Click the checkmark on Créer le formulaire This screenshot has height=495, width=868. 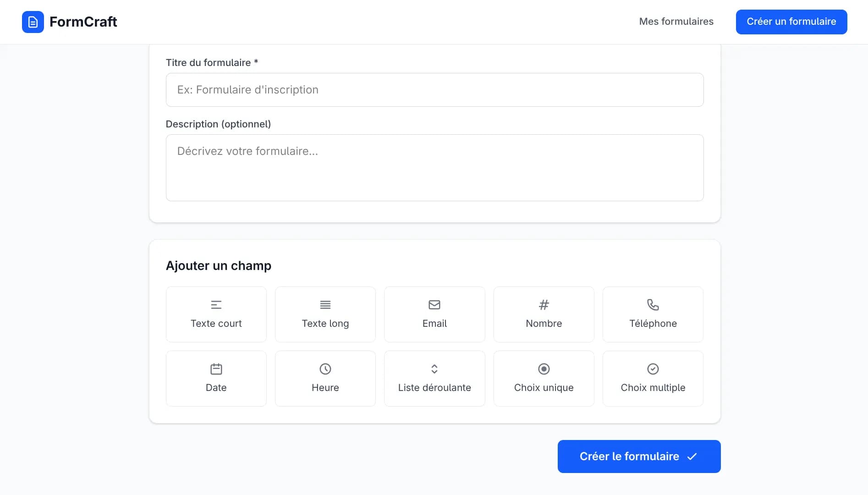coord(692,456)
